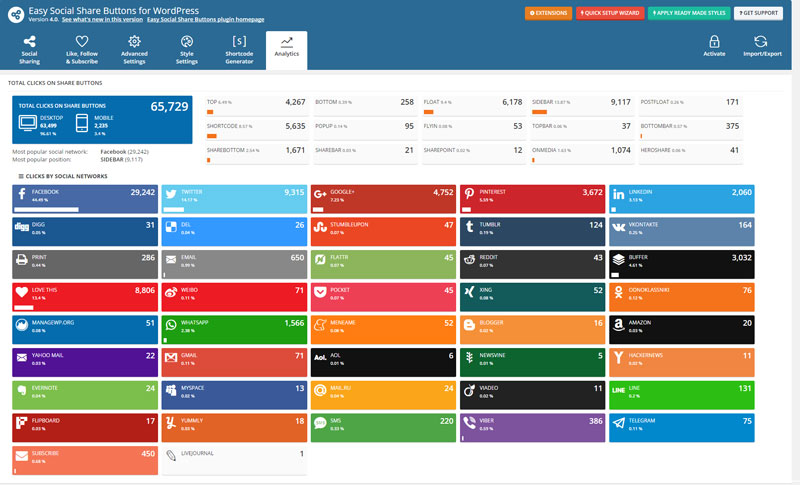This screenshot has height=485, width=800.
Task: Click the Line tile count 131
Action: pos(745,388)
